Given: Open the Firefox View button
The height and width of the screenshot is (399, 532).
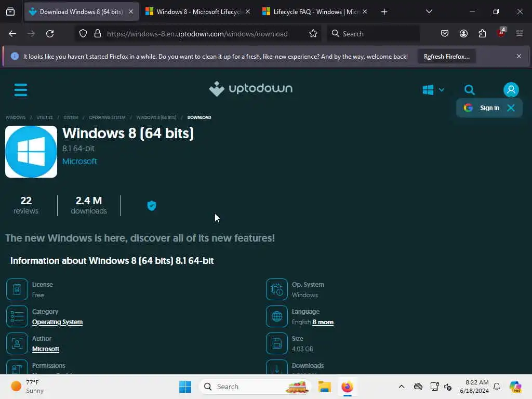Looking at the screenshot, I should point(10,12).
